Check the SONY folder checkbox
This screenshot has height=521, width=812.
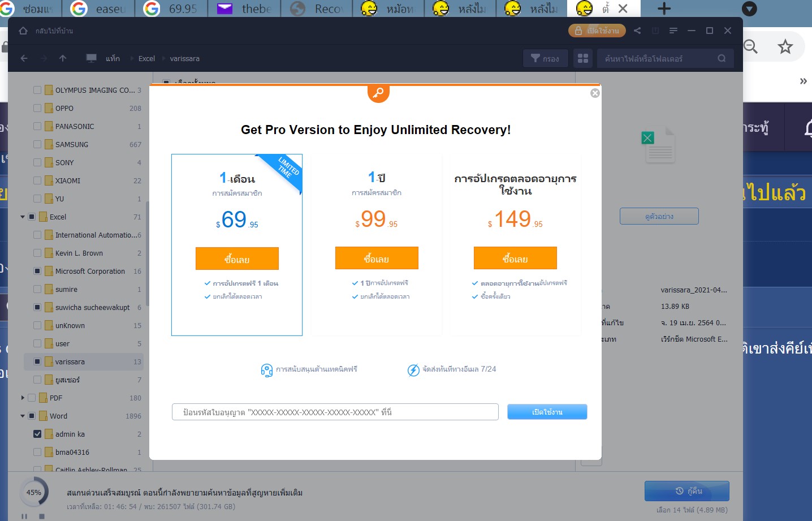(37, 162)
